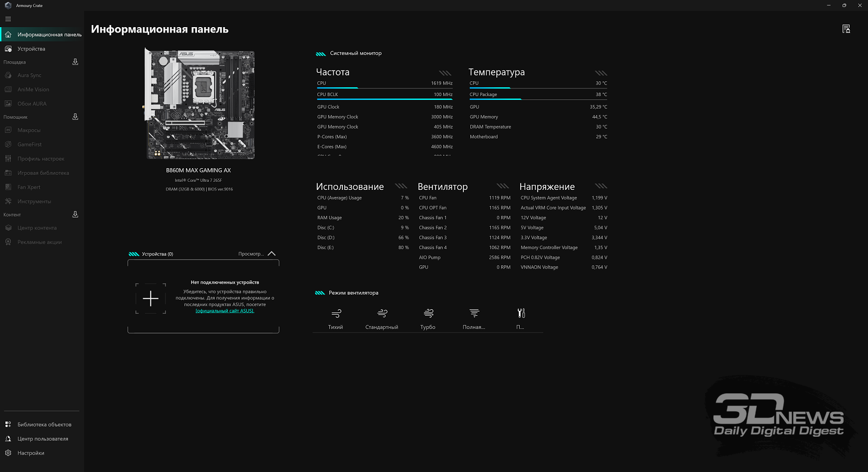
Task: Click the Просмотр button in devices panel
Action: tap(251, 254)
